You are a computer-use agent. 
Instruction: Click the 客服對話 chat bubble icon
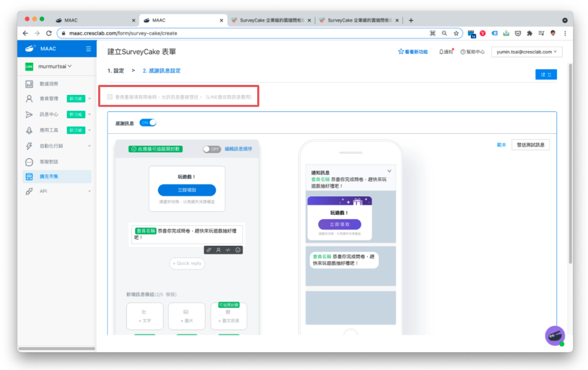pos(29,162)
